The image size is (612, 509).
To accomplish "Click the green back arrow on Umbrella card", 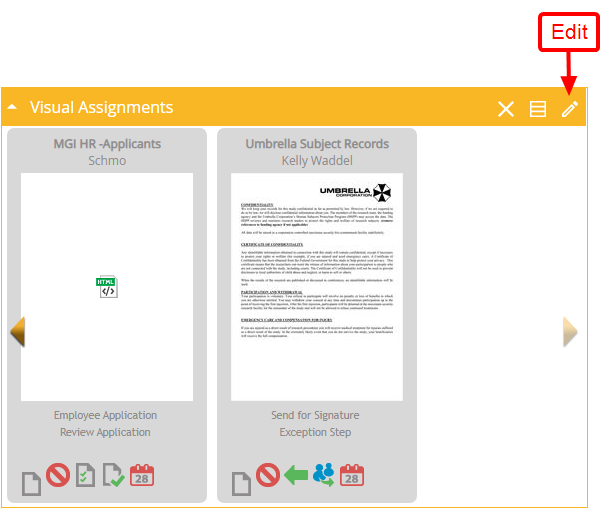I will (296, 475).
